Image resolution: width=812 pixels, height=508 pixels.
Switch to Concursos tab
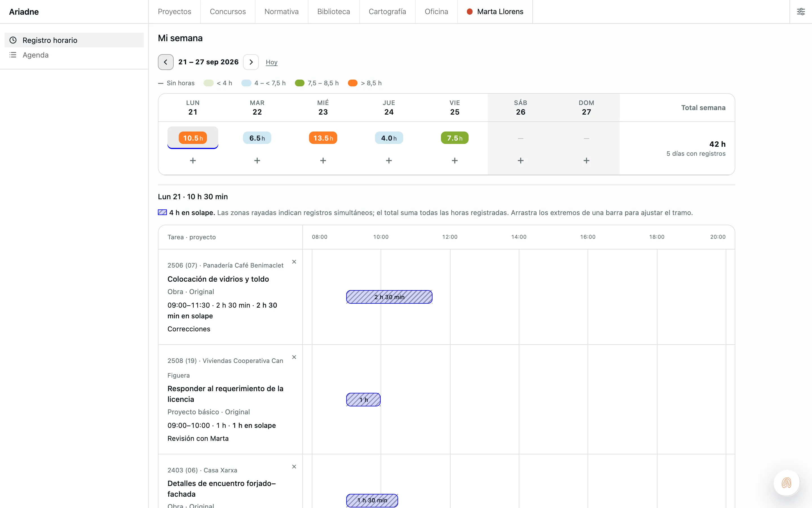[x=228, y=12]
